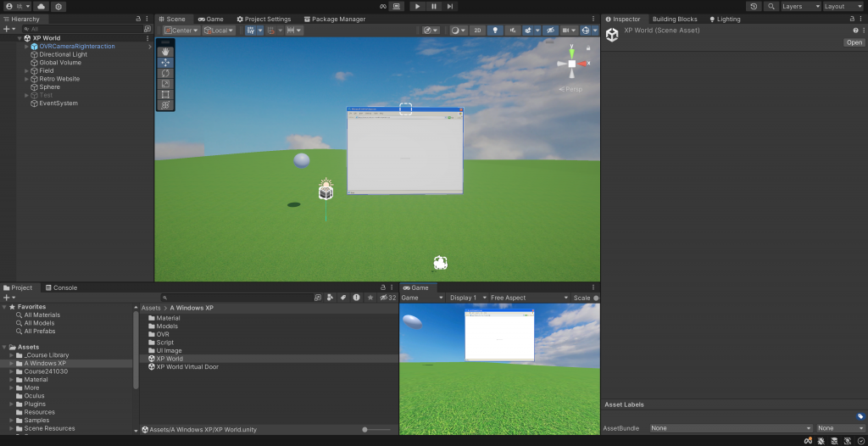868x446 pixels.
Task: Click the global search magnifier icon
Action: 771,6
